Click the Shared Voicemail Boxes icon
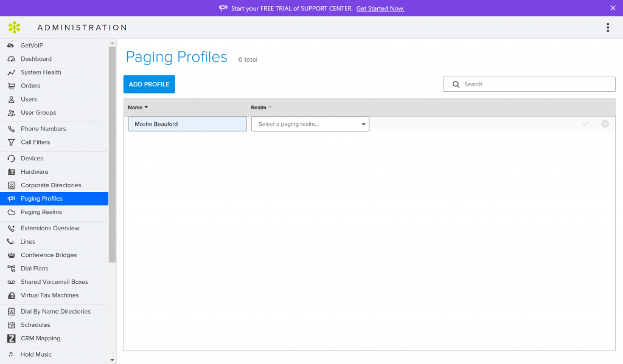 click(11, 282)
